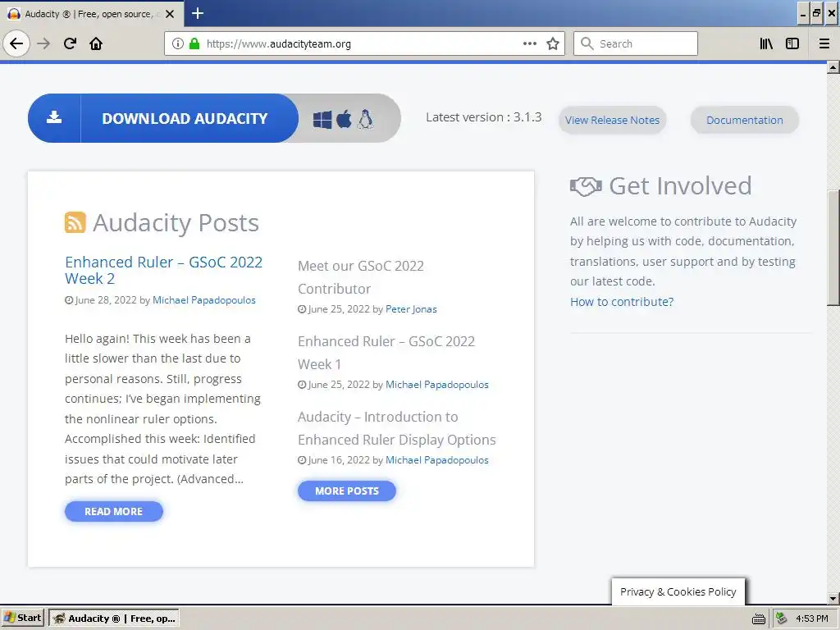
Task: Click the MORE POSTS button
Action: pyautogui.click(x=347, y=491)
